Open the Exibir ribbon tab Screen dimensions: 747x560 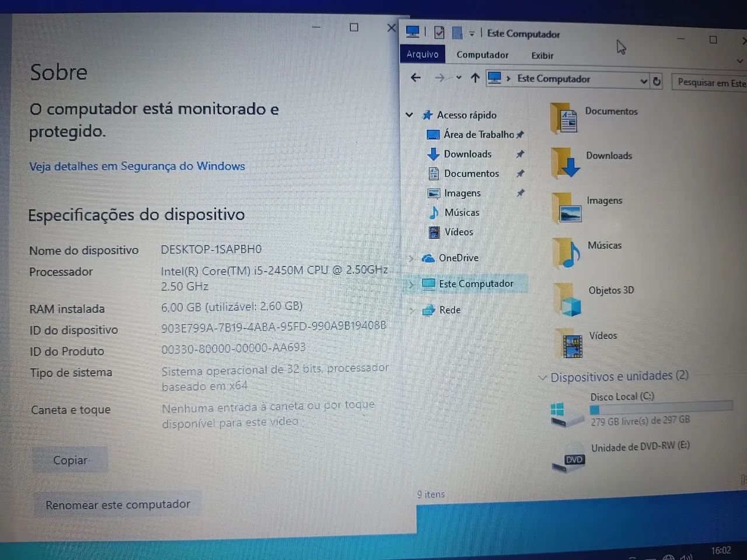[542, 55]
